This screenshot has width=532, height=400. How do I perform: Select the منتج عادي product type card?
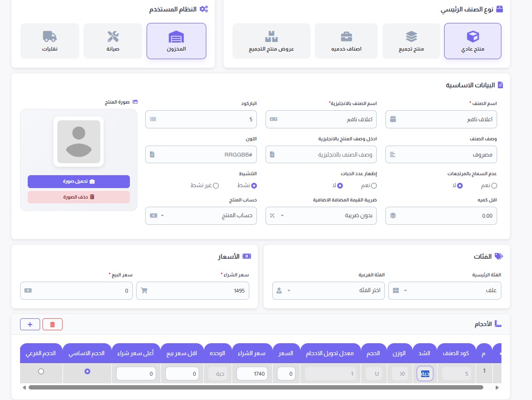(473, 41)
